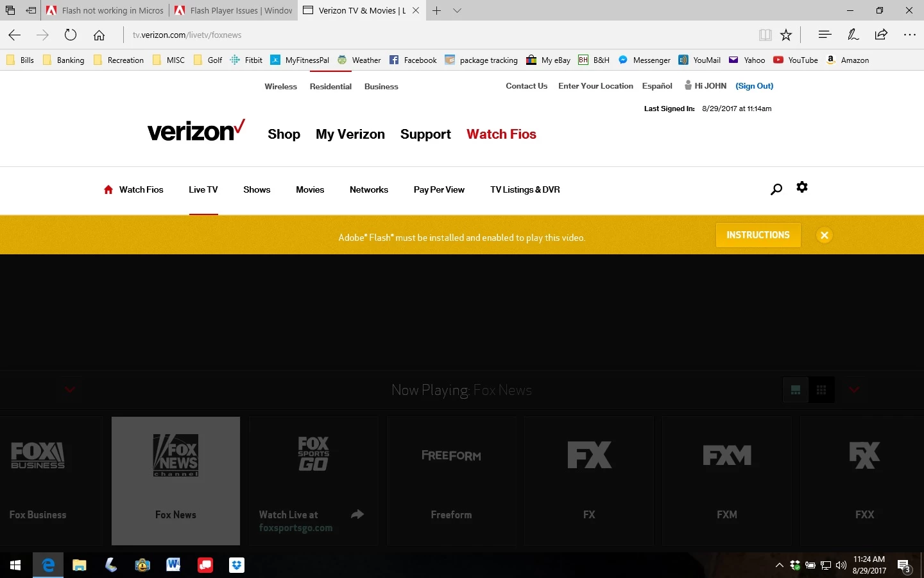This screenshot has height=578, width=924.
Task: Click Watch Fios home icon link
Action: tap(133, 189)
